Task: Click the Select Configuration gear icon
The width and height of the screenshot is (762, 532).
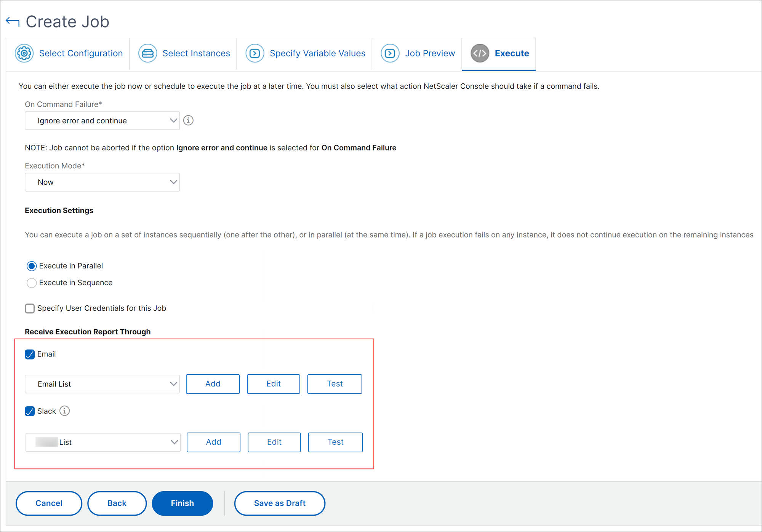Action: (x=24, y=53)
